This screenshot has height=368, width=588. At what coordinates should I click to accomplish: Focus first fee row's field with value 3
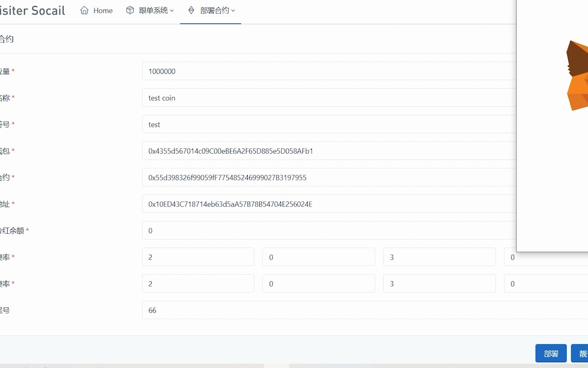[x=439, y=257]
